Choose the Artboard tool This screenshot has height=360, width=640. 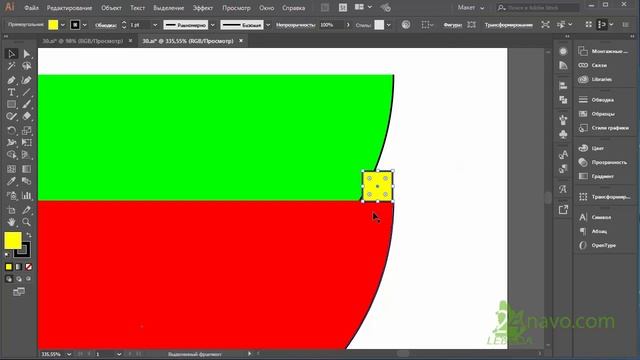(x=11, y=210)
